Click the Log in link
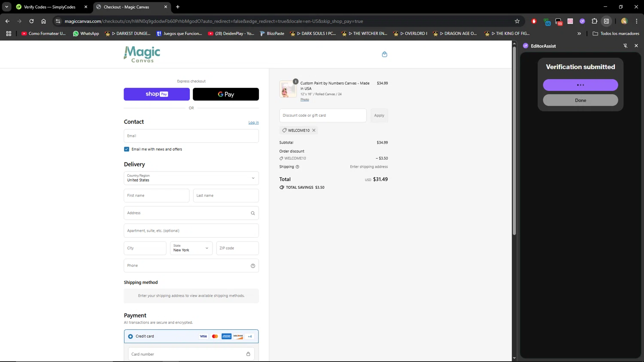Image resolution: width=644 pixels, height=362 pixels. [x=253, y=123]
